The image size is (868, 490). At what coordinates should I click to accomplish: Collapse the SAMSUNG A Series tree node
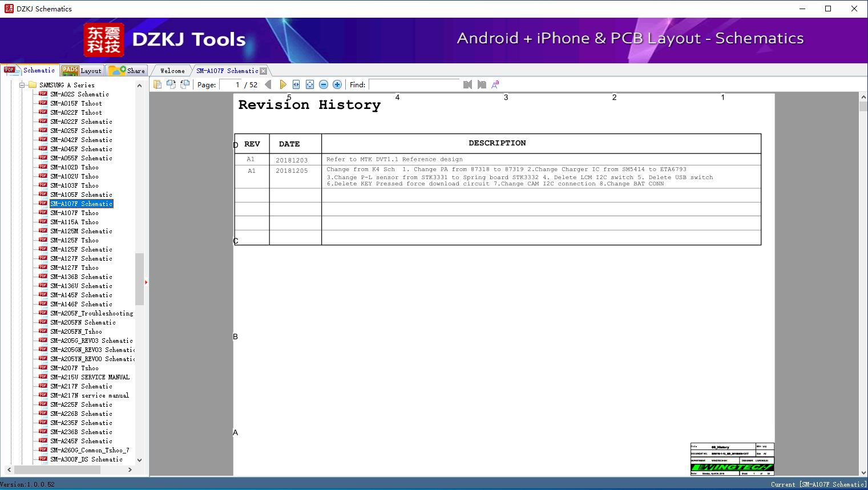point(22,85)
